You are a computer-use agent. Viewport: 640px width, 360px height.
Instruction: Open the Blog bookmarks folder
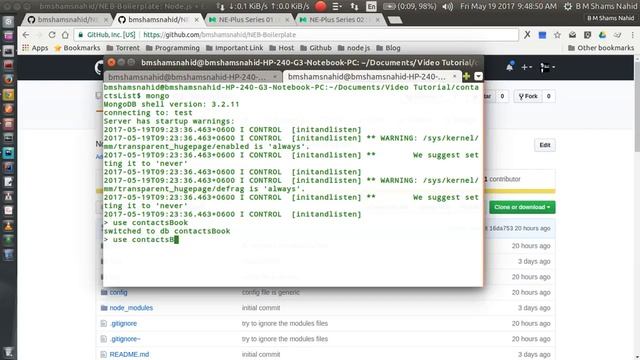point(388,48)
